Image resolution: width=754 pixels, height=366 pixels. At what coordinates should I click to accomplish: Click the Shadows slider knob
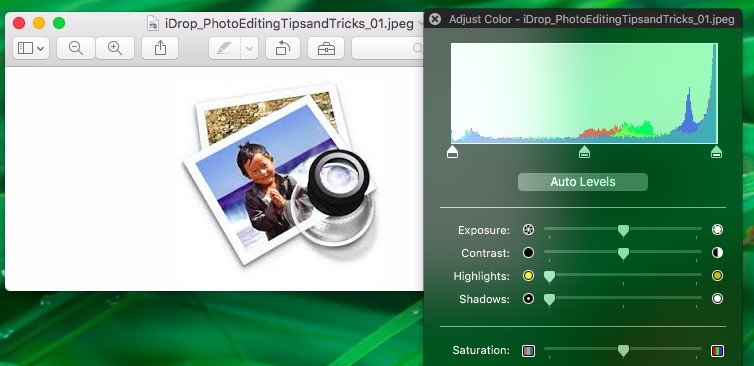point(549,300)
